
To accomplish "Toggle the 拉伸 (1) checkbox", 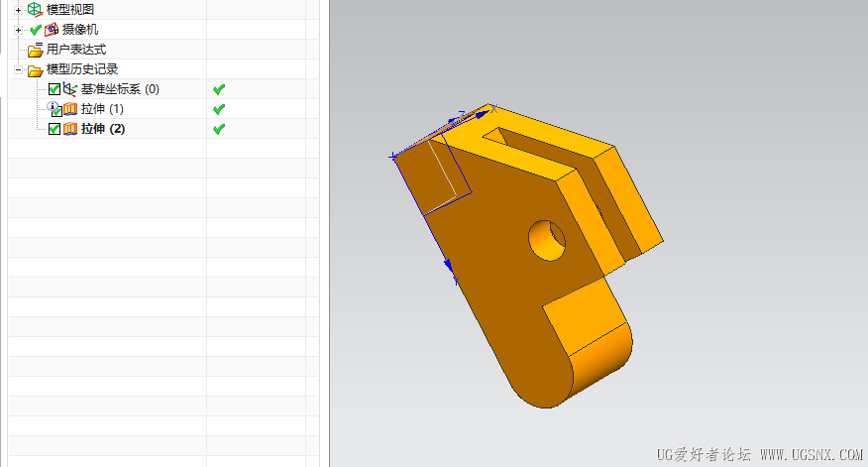I will [55, 111].
